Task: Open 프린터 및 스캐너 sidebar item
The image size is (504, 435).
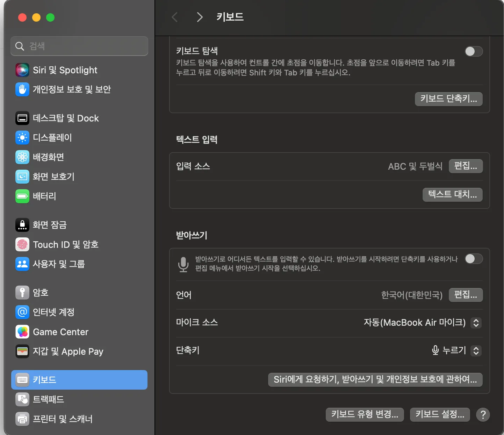Action: click(79, 419)
